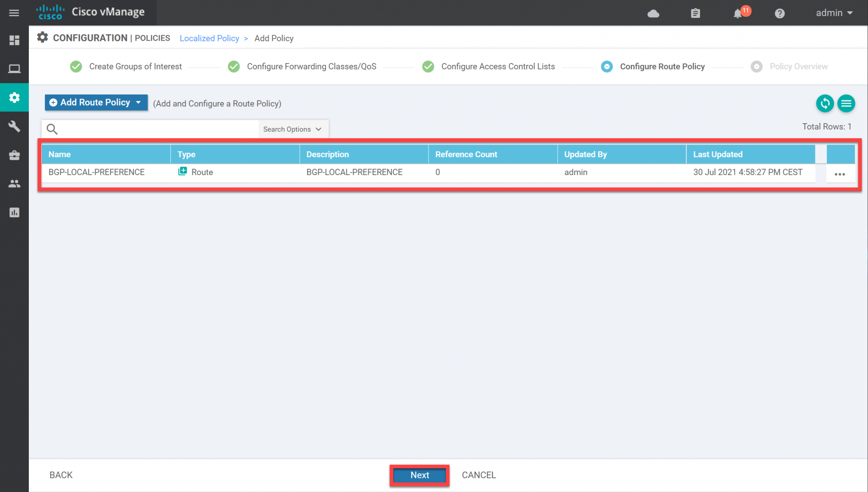The height and width of the screenshot is (492, 868).
Task: Open the Dashboard sidebar icon
Action: pos(14,40)
